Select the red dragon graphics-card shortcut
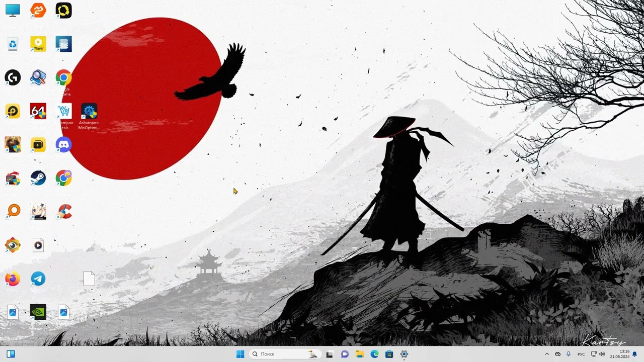The width and height of the screenshot is (644, 362). (x=13, y=178)
